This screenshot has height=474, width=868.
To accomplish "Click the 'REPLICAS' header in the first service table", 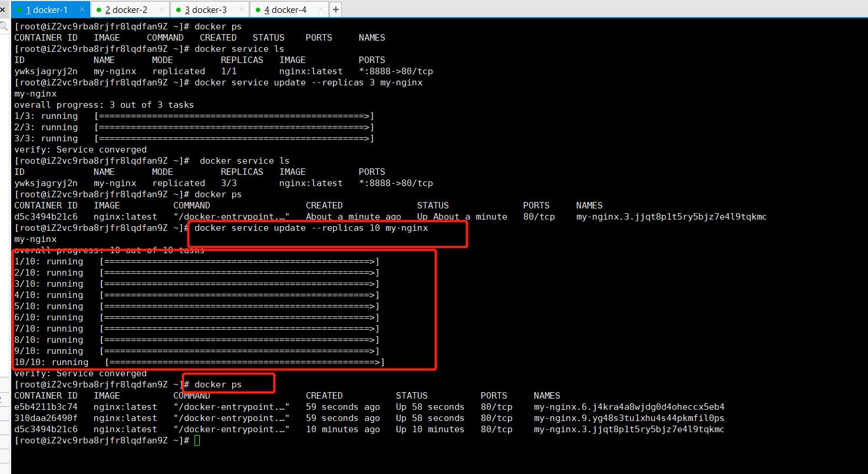I will pos(242,60).
